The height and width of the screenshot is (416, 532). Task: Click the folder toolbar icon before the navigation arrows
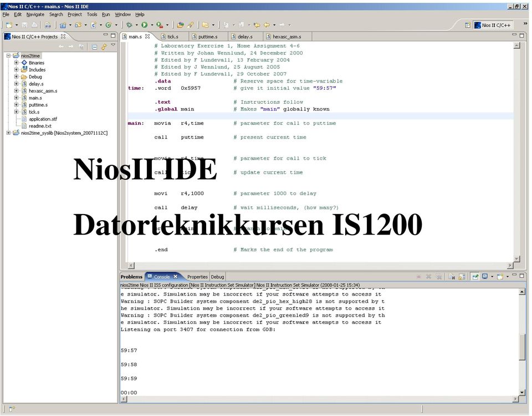click(205, 25)
